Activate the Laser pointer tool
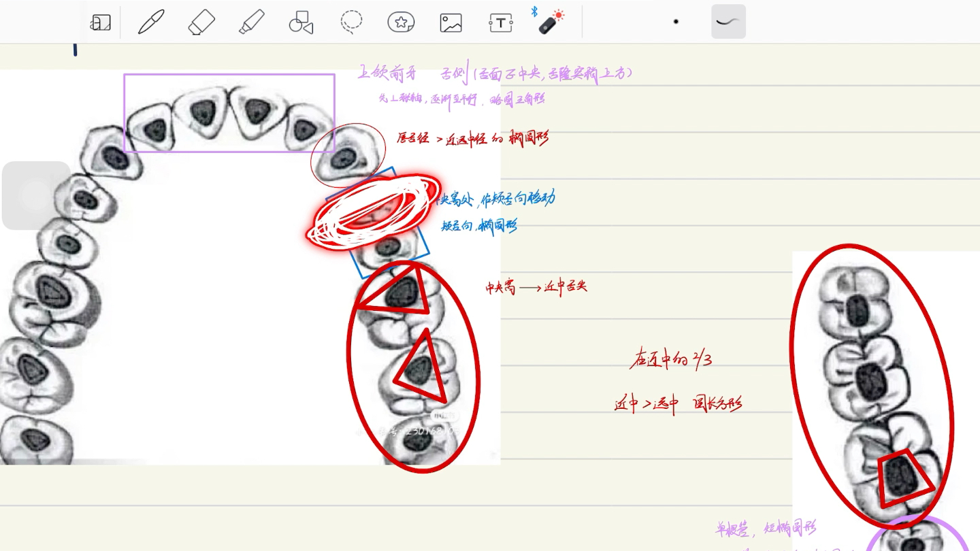This screenshot has height=551, width=980. (551, 22)
